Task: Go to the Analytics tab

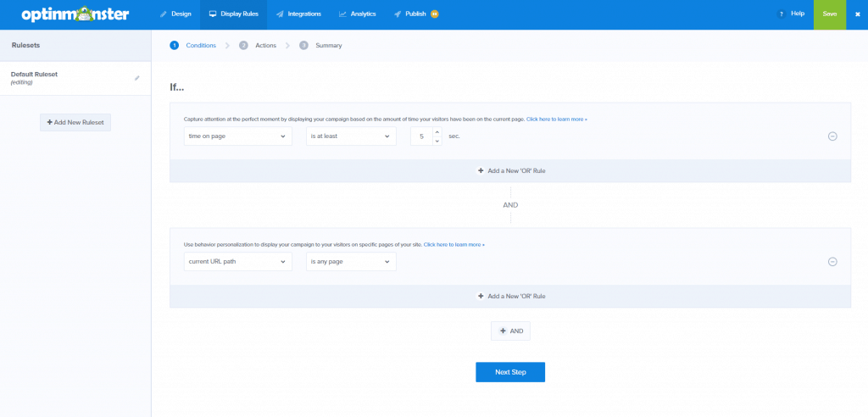Action: [x=357, y=14]
